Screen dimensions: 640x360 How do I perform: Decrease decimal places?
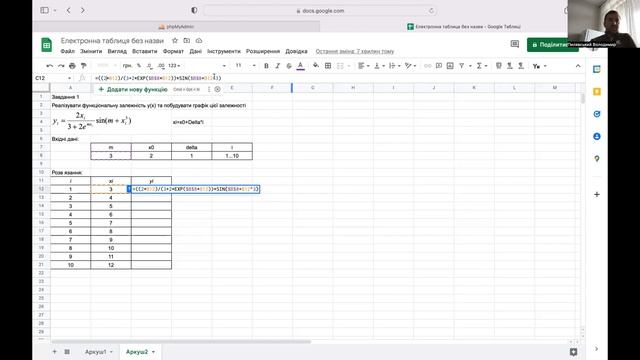coord(149,66)
